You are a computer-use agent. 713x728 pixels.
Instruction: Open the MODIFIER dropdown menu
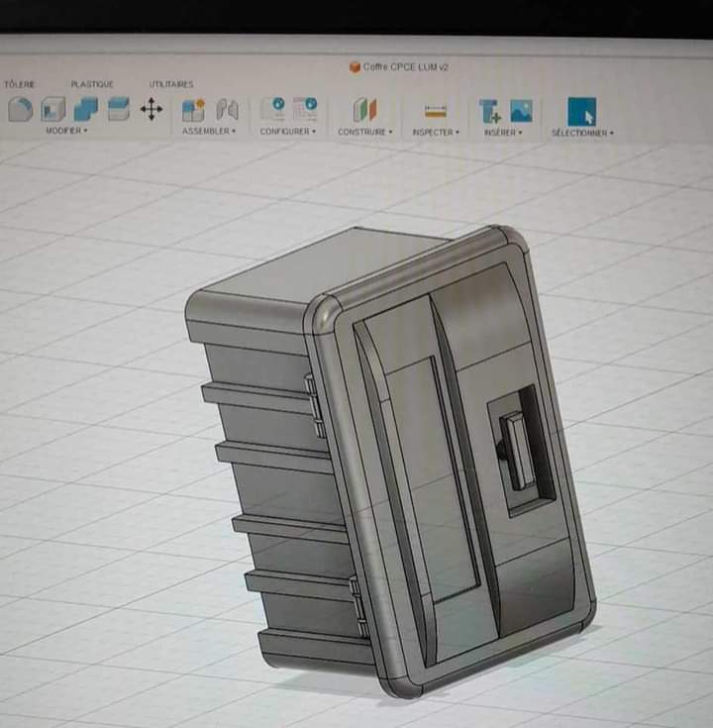pos(66,131)
